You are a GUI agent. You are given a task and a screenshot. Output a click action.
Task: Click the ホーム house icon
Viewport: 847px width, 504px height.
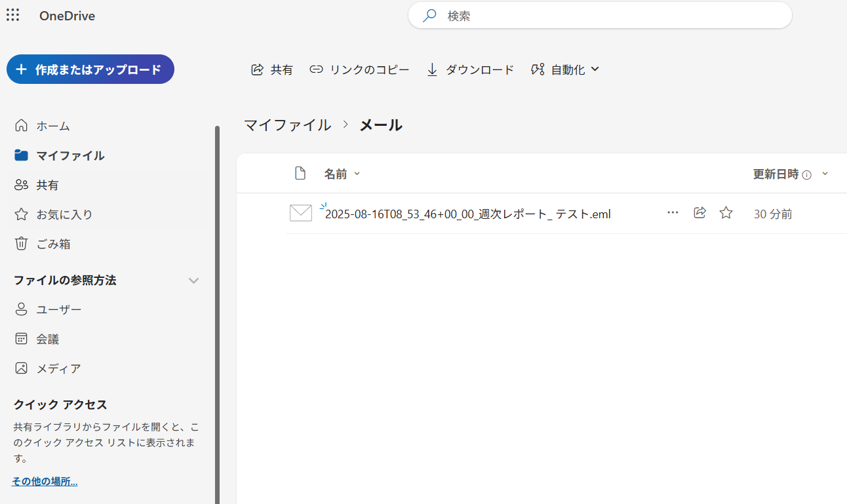click(22, 126)
